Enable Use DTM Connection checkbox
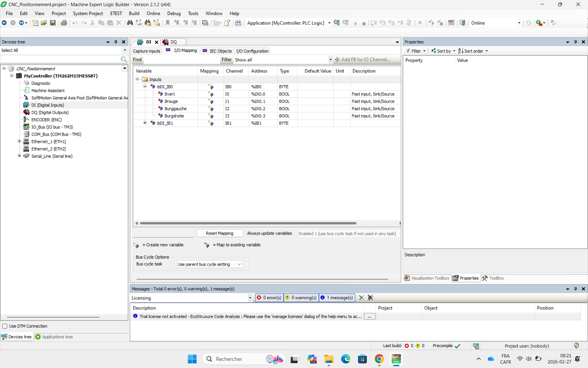Viewport: 588px width, 368px height. (x=5, y=326)
